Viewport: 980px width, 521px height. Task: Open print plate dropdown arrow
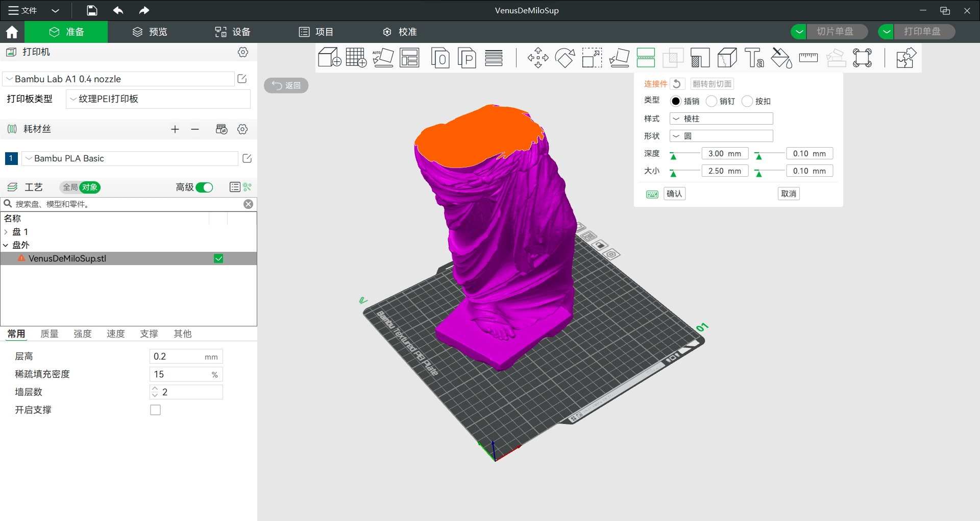point(886,32)
